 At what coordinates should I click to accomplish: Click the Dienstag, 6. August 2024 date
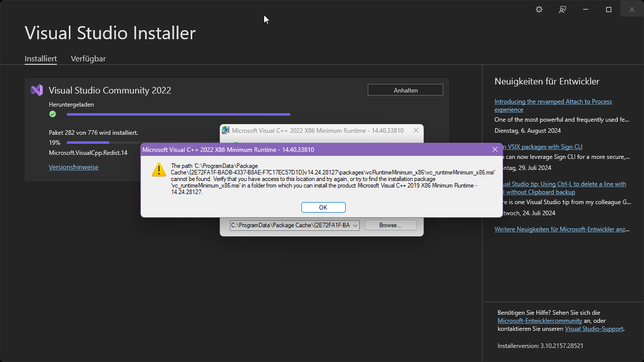[528, 131]
